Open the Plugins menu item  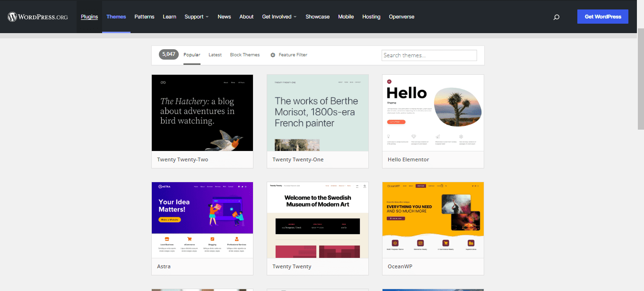[x=89, y=17]
